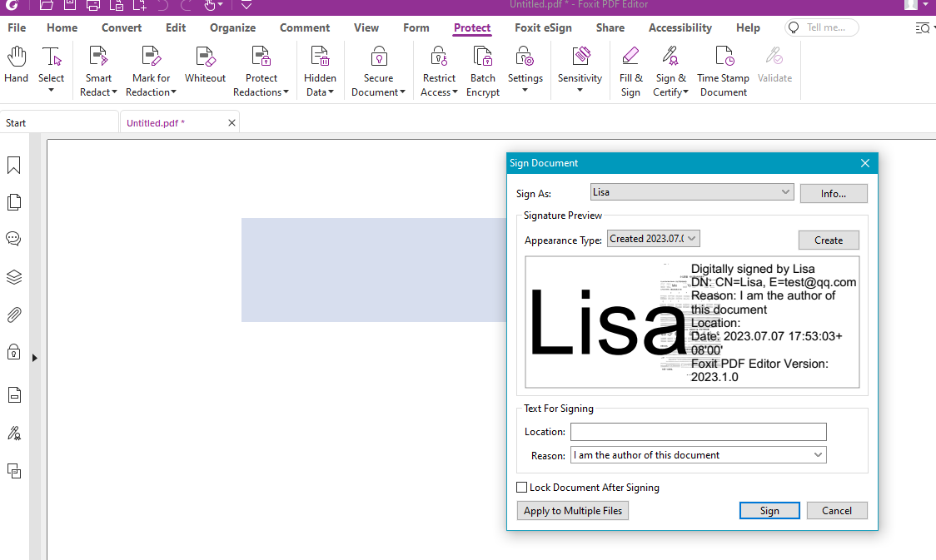Toggle Lock Document After Signing checkbox

pyautogui.click(x=522, y=488)
